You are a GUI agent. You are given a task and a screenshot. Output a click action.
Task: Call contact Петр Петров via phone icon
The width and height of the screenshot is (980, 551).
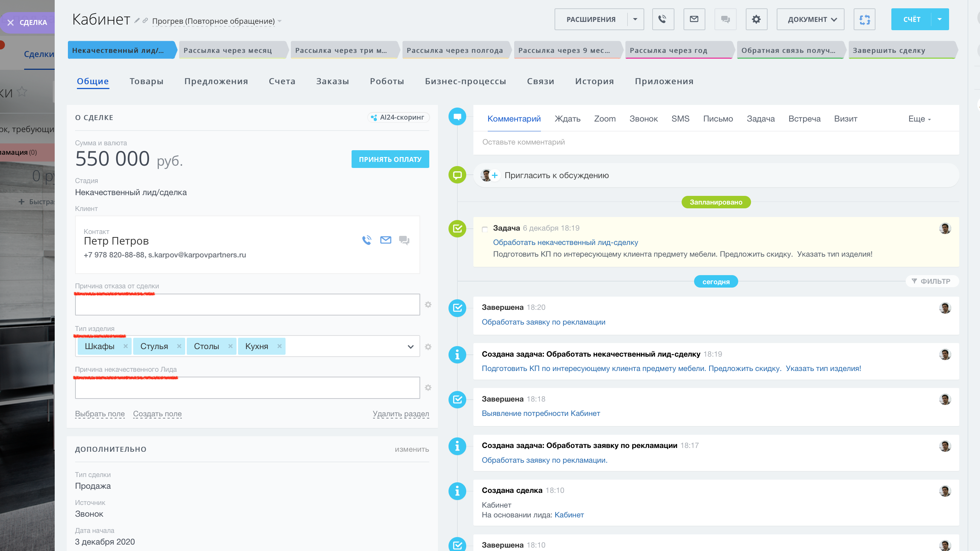[x=367, y=240]
